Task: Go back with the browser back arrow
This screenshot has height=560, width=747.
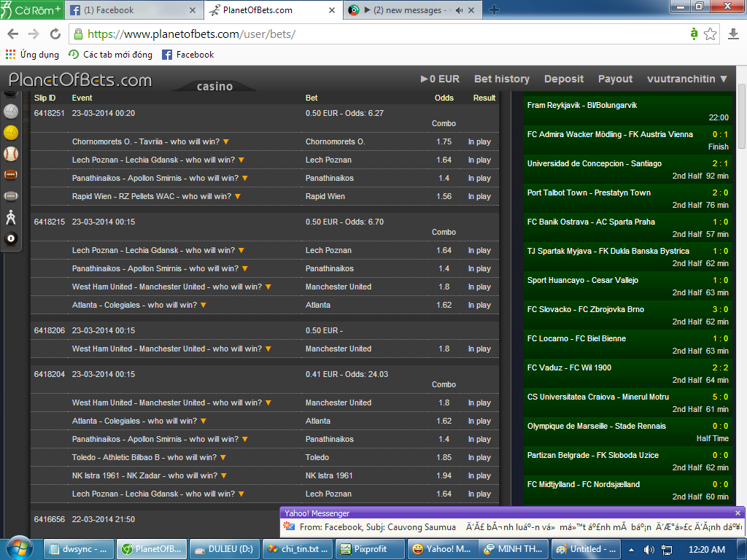Action: [x=13, y=34]
